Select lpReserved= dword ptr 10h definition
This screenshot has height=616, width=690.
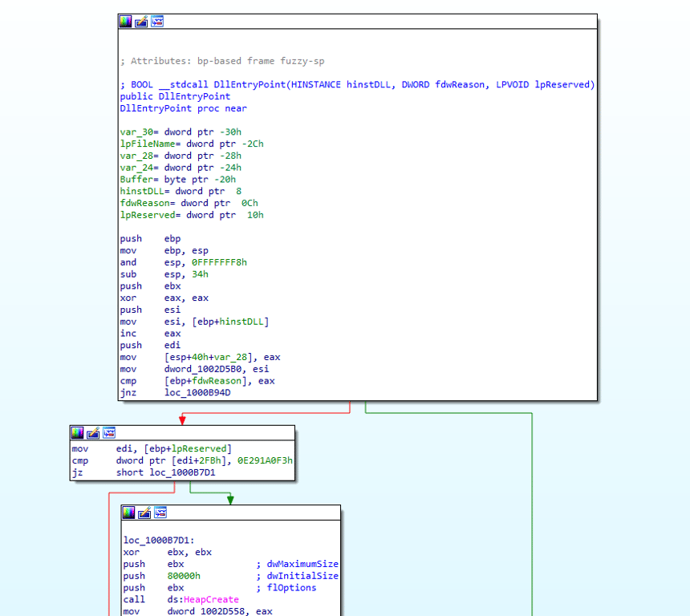tap(192, 215)
